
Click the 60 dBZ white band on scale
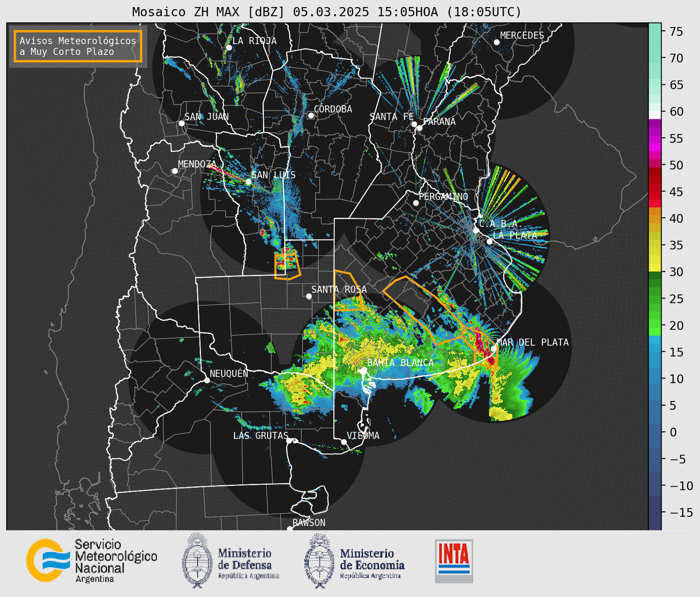655,115
